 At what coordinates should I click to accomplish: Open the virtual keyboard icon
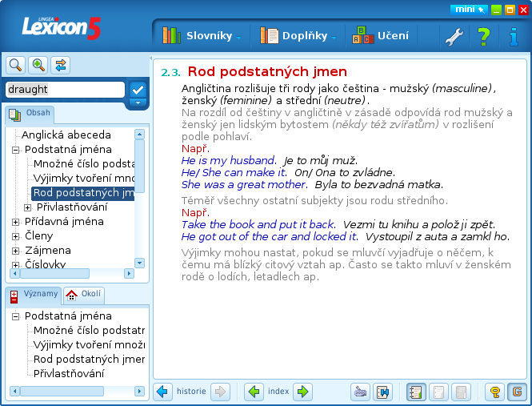(x=361, y=392)
